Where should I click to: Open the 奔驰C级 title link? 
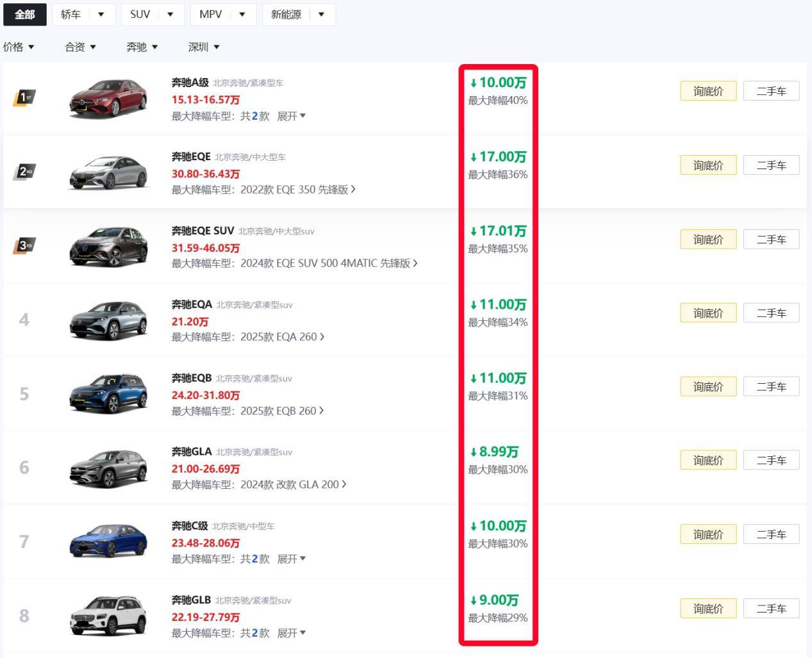coord(190,526)
